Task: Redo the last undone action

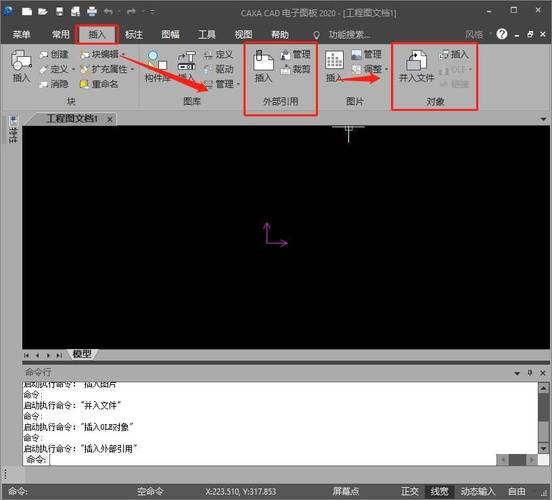Action: click(x=131, y=12)
